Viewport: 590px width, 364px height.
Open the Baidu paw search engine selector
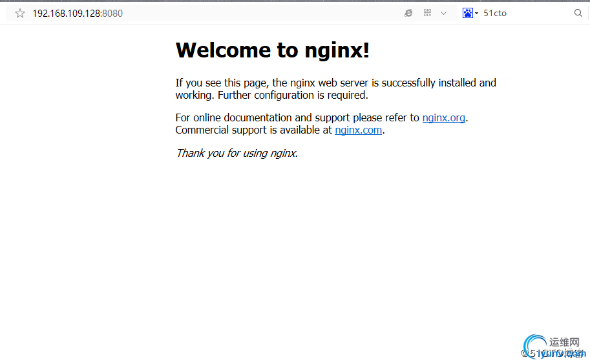470,13
